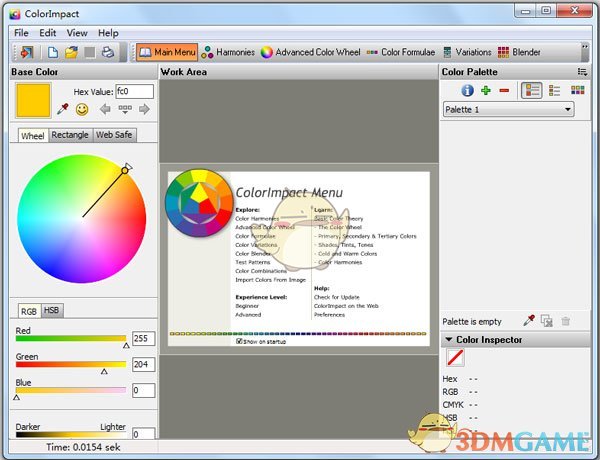Click the Darker/Lighter slider bar
600x460 pixels.
tap(71, 434)
